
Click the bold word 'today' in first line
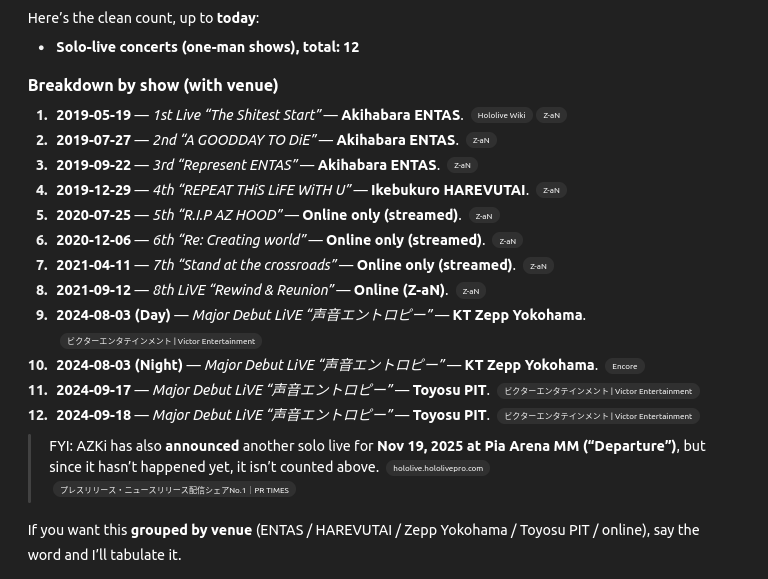click(236, 18)
